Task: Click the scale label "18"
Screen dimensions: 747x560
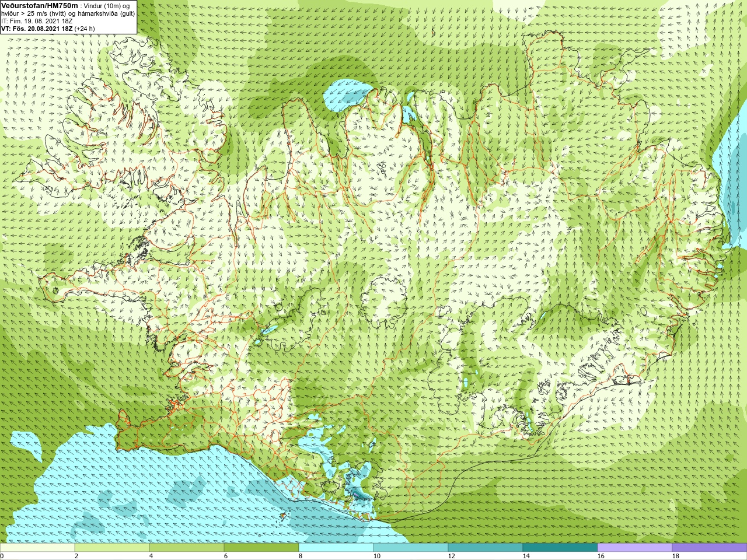Action: [675, 556]
